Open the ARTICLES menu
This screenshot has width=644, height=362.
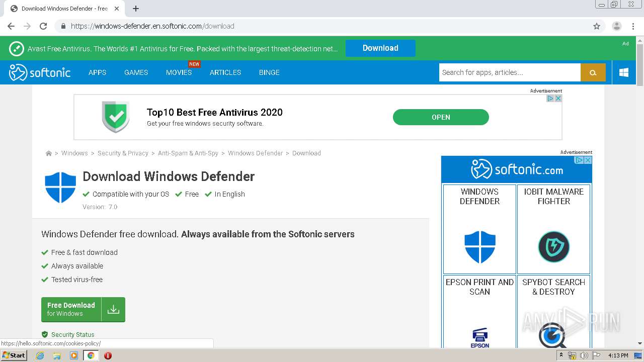225,72
